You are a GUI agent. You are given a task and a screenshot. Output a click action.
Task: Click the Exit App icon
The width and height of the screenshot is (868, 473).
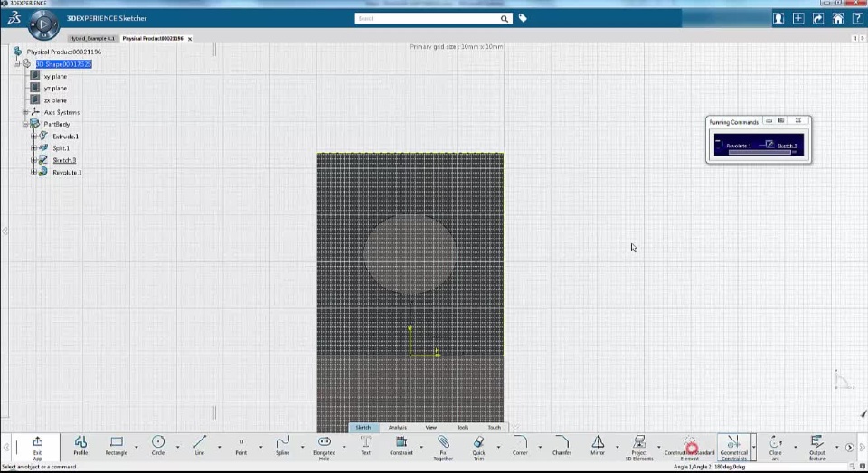(x=37, y=448)
